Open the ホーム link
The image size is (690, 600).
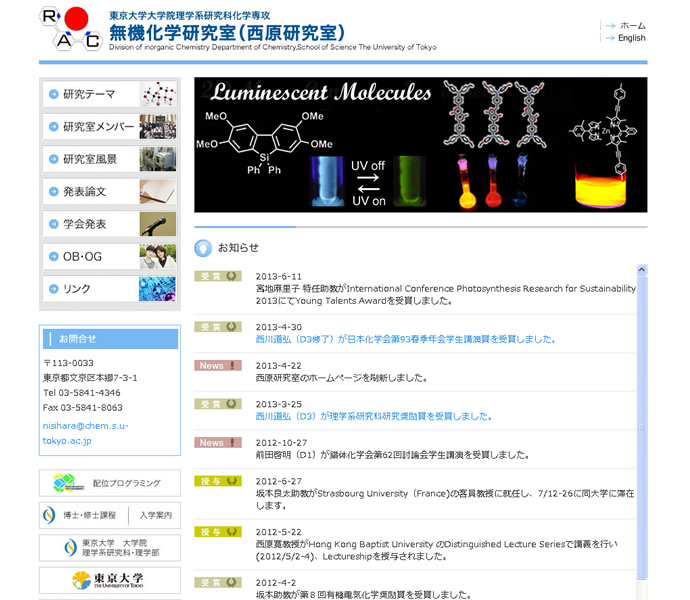click(632, 26)
